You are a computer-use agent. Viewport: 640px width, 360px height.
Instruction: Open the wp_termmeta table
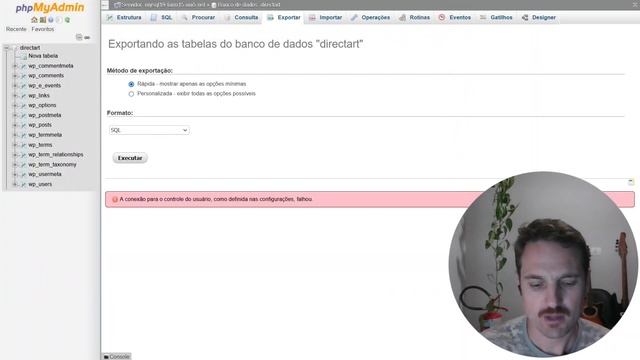(45, 135)
